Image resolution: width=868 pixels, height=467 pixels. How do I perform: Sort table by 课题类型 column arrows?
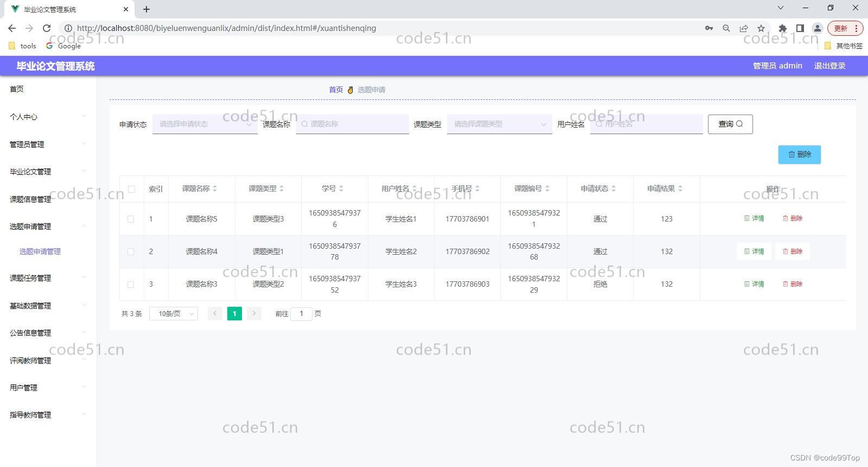pyautogui.click(x=282, y=189)
